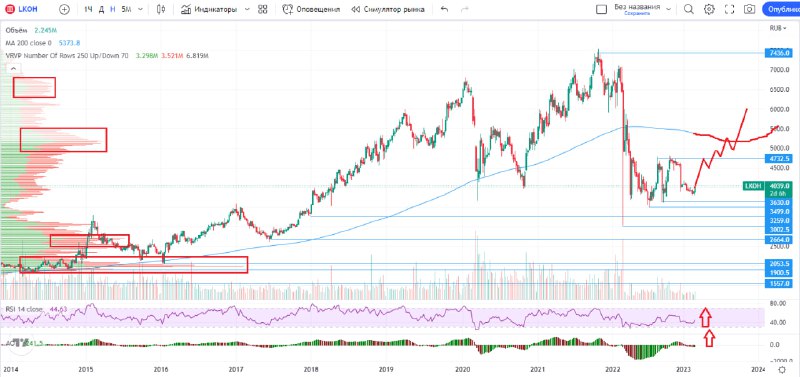This screenshot has width=800, height=377.
Task: Open Оповещения alert creation
Action: (x=311, y=9)
